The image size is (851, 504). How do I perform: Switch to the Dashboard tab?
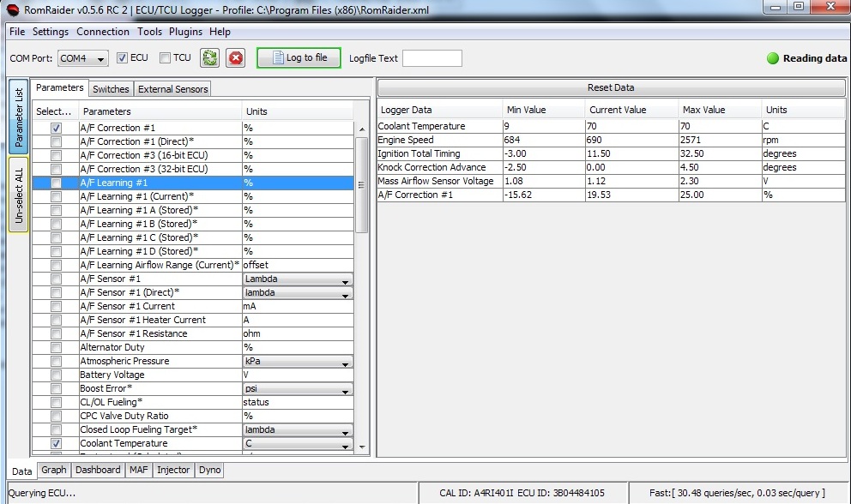coord(98,470)
